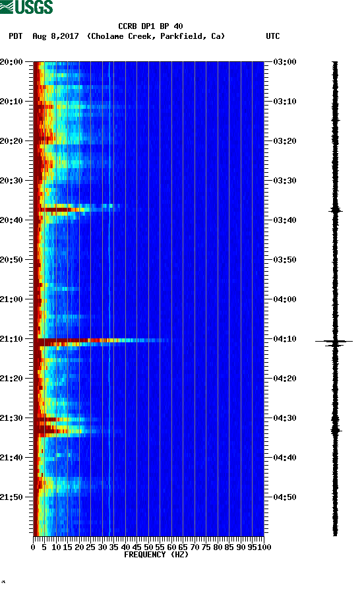
Task: Click the "FREQUENCY (HZ)" axis label
Action: (156, 555)
